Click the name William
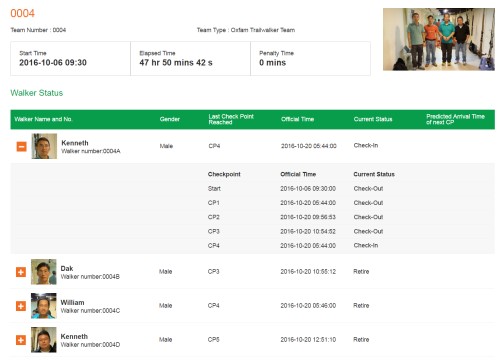Screen dimensions: 500x360 [72, 302]
